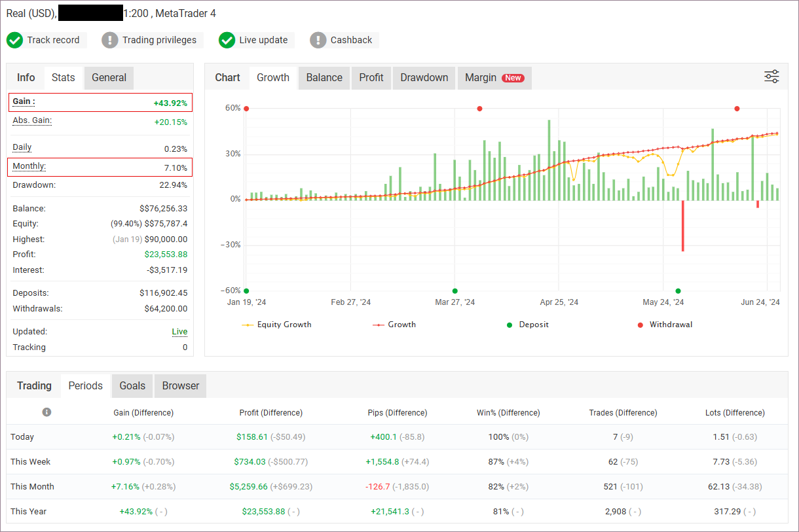Click the Profit (Difference) column header

coord(271,413)
